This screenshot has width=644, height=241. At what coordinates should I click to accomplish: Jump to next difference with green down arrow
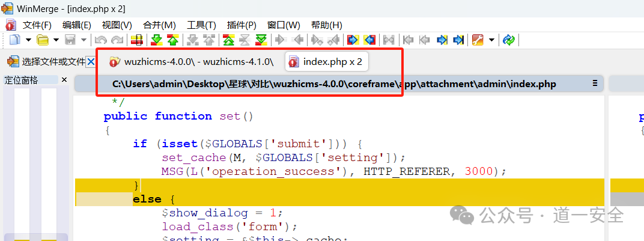tap(157, 40)
